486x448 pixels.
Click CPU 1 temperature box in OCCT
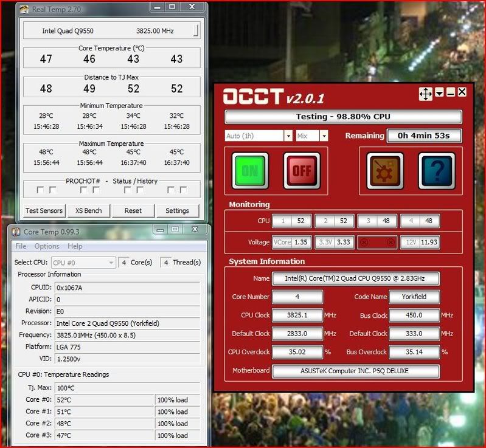(x=292, y=221)
